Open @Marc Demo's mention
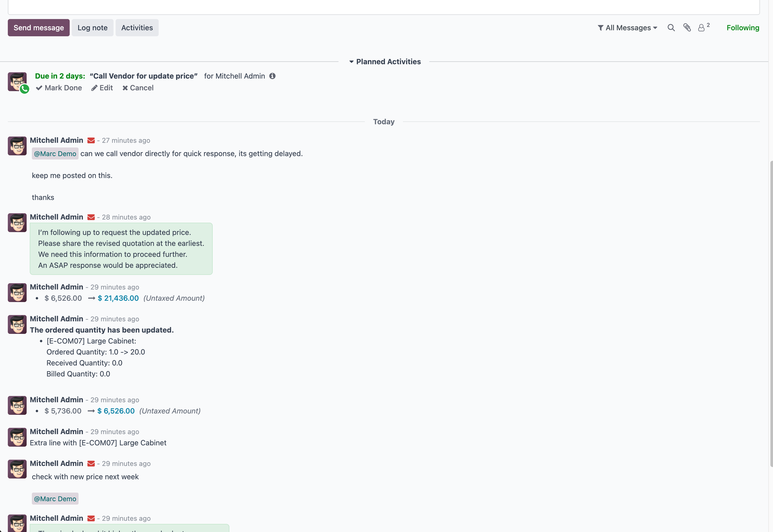The height and width of the screenshot is (532, 773). pyautogui.click(x=55, y=153)
